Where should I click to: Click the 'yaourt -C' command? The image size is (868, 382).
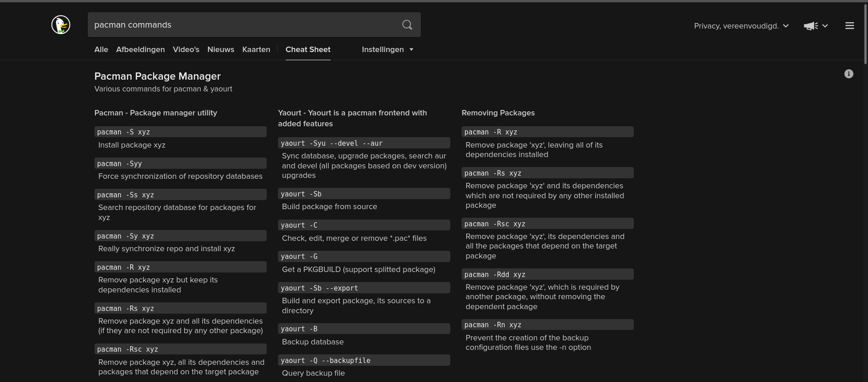(364, 225)
